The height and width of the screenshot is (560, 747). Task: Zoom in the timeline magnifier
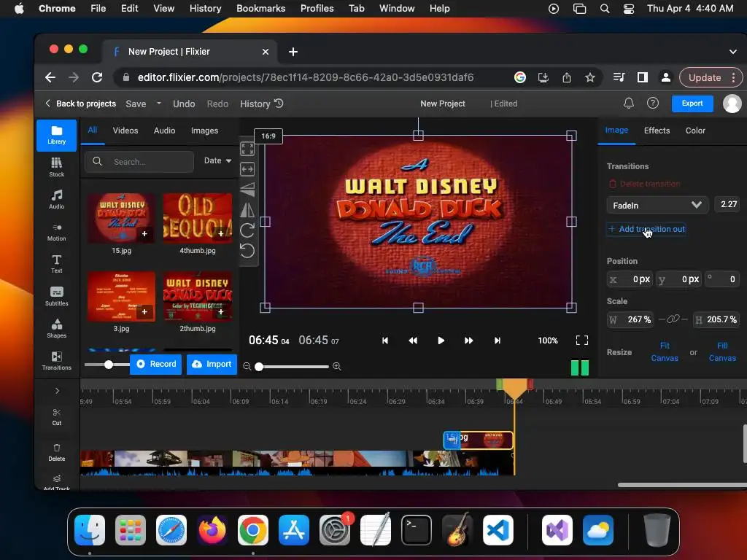click(337, 366)
